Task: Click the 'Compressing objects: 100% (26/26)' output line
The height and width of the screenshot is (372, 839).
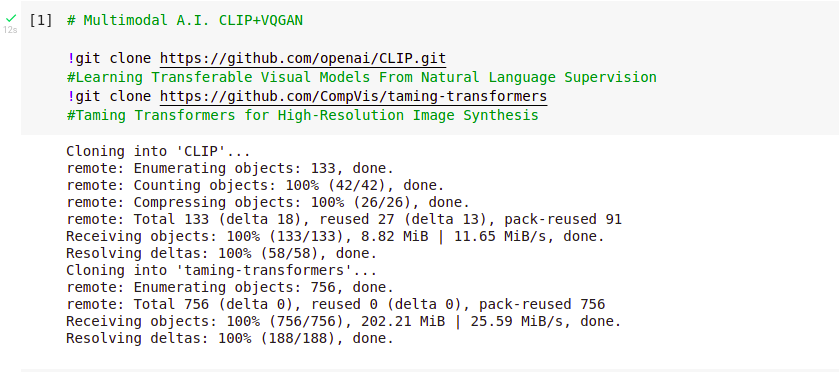Action: pos(268,203)
